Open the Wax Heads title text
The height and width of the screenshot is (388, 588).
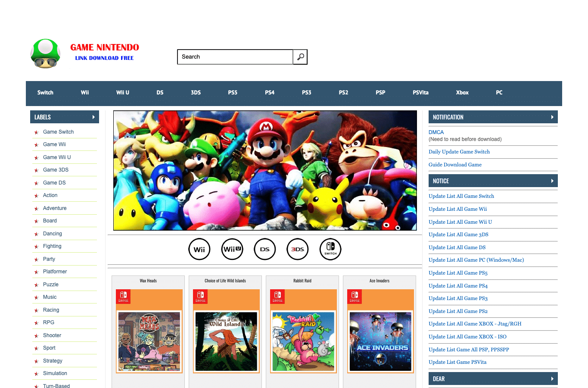(x=148, y=281)
